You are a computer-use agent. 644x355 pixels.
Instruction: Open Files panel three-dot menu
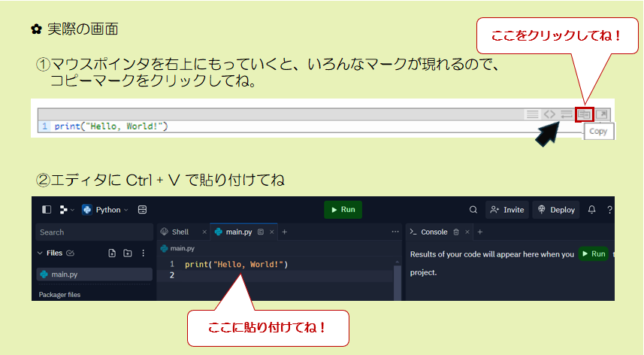tap(144, 253)
